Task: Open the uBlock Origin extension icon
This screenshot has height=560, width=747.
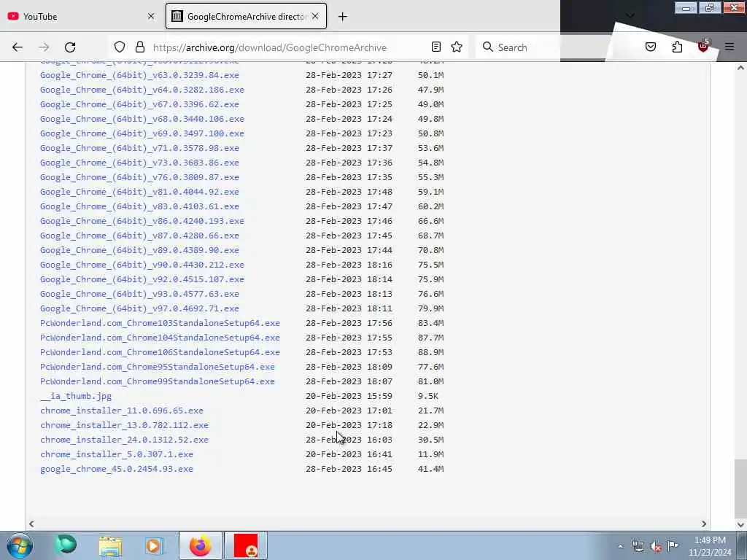Action: [x=703, y=46]
